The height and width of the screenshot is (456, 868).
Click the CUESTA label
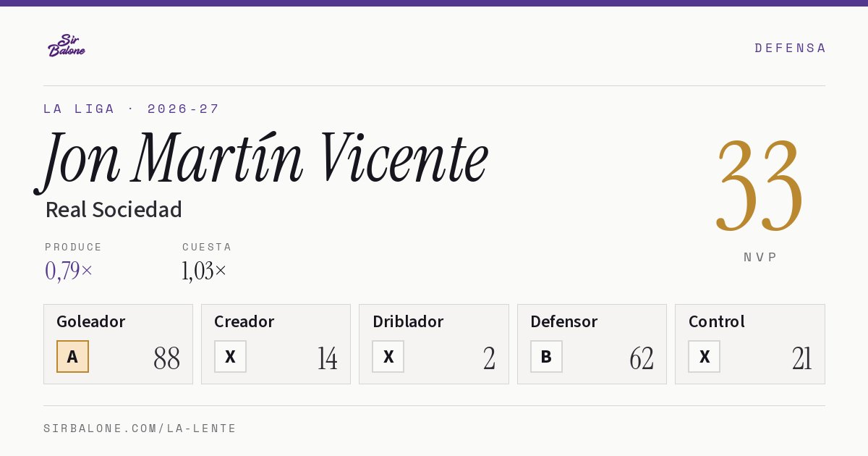click(x=207, y=247)
